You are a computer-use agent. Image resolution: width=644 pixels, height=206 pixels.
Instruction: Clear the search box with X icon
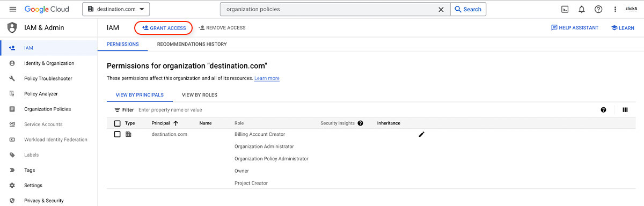(441, 9)
